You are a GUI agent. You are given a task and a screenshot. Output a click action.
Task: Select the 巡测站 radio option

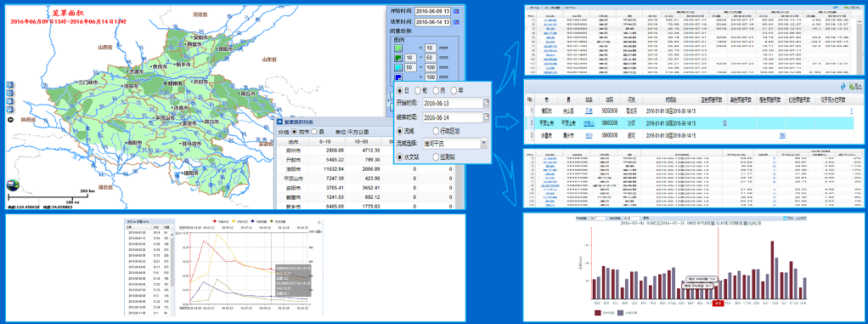(435, 157)
